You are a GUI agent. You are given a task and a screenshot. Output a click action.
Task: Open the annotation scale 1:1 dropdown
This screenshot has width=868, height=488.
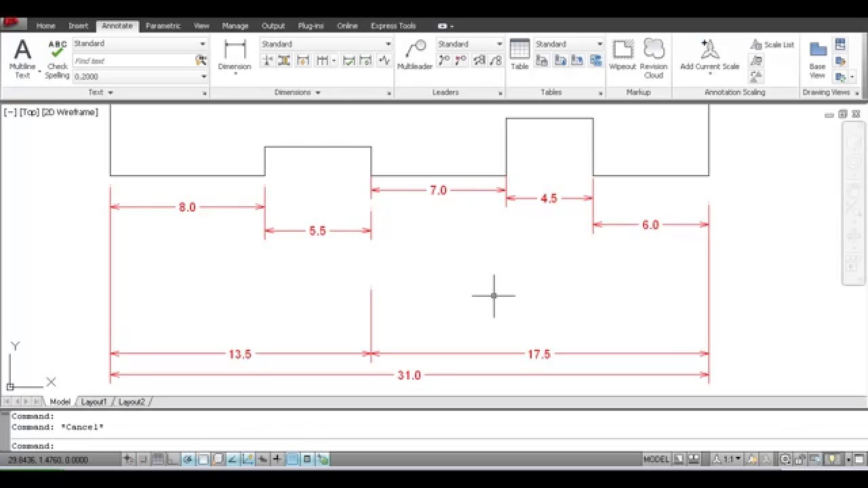pos(728,460)
